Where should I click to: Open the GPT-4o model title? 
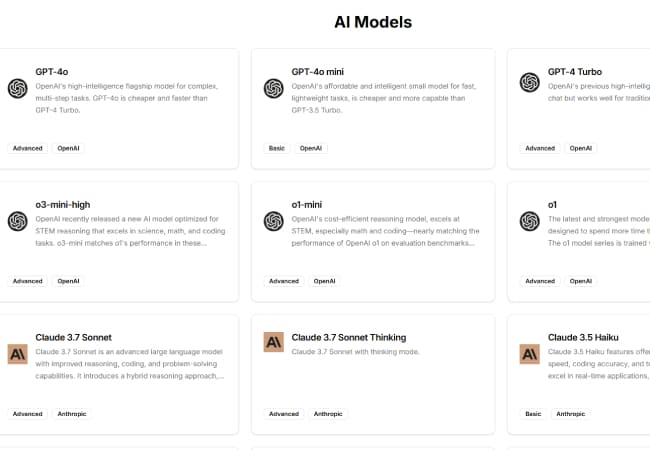pos(50,72)
